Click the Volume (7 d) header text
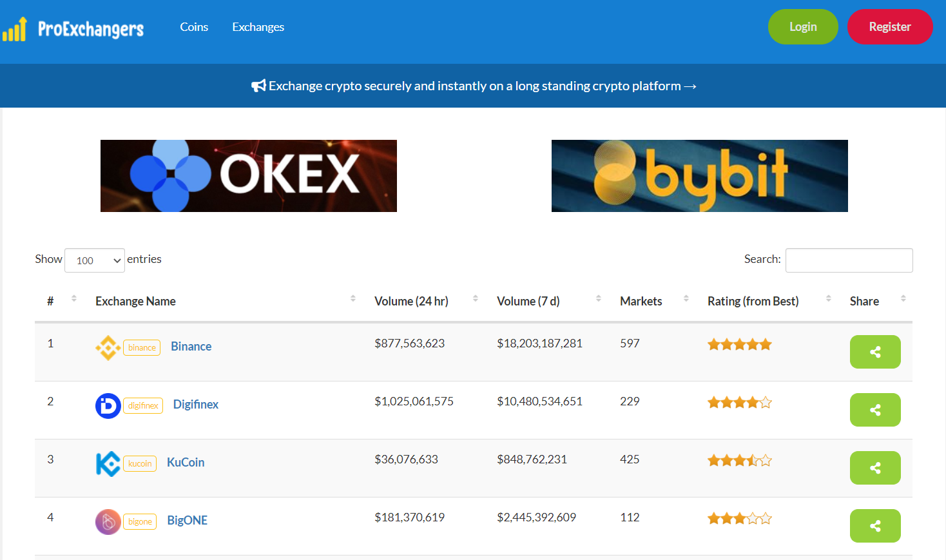 point(528,301)
